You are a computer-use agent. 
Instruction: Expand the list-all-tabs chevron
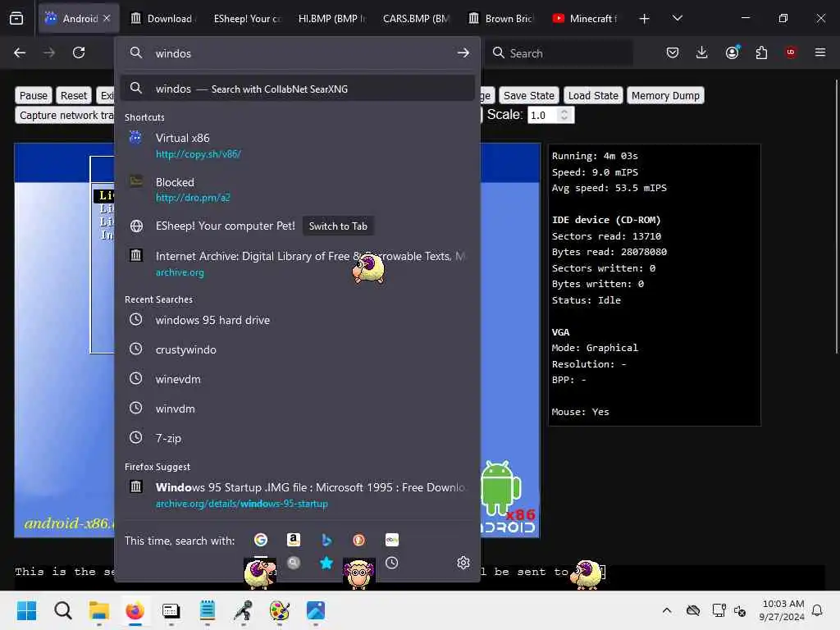click(x=677, y=18)
